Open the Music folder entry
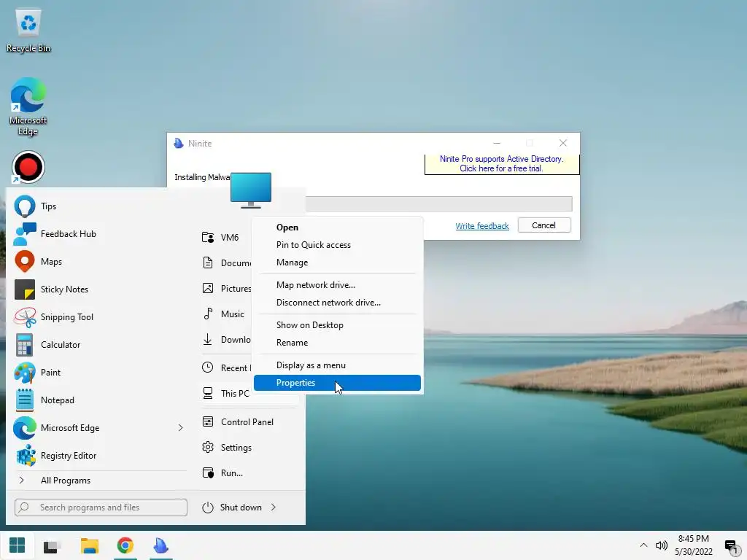This screenshot has height=560, width=747. 223,314
